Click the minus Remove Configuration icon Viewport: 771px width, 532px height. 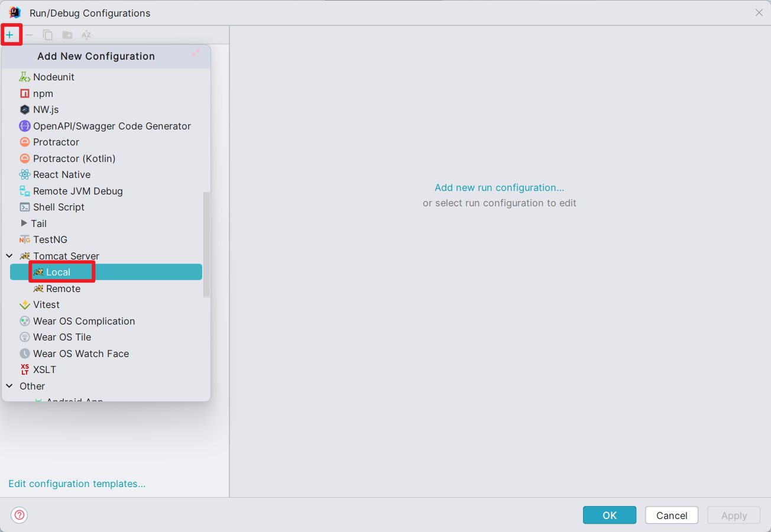29,35
